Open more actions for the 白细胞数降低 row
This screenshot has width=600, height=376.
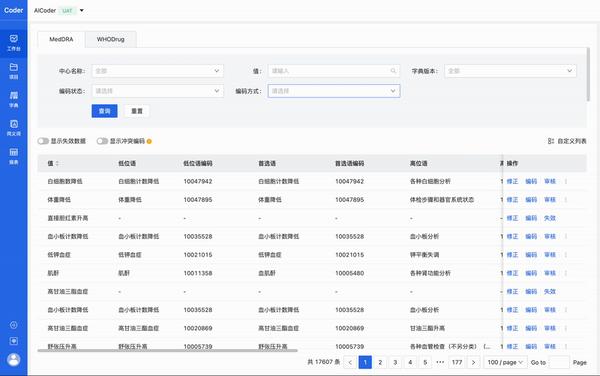pos(566,181)
